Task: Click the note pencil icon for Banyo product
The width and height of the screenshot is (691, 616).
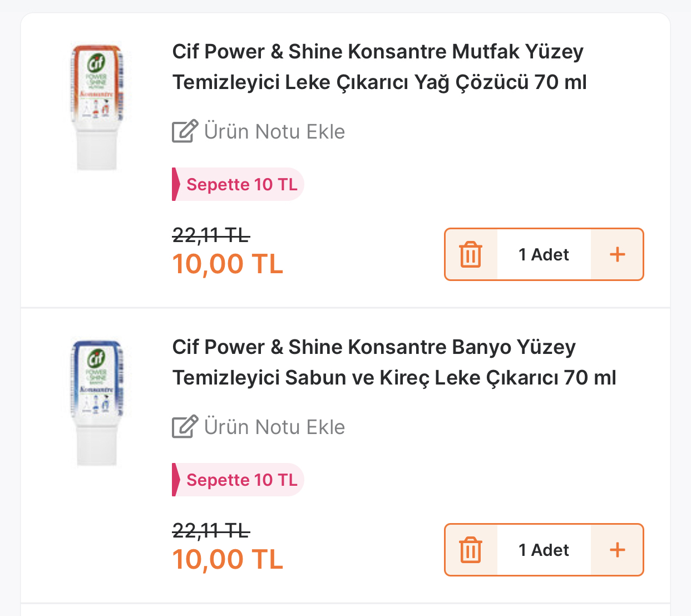Action: 185,427
